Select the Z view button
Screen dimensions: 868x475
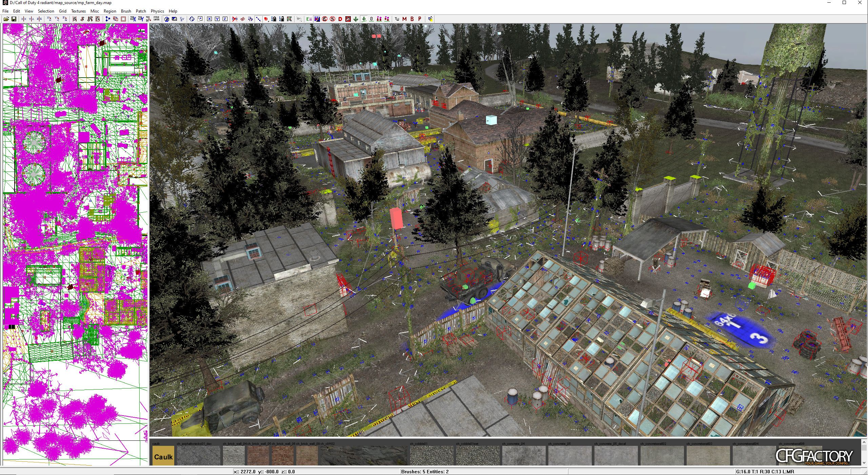click(225, 19)
